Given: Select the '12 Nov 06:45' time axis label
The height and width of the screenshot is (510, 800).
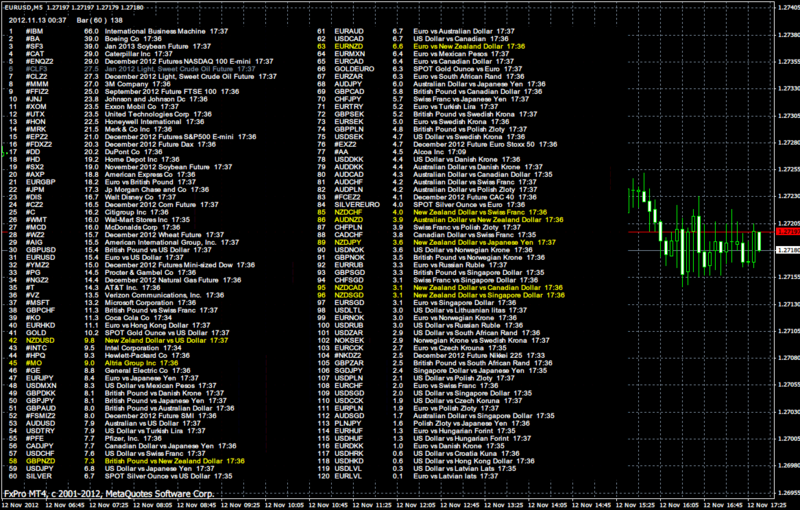Looking at the screenshot, I should [x=64, y=505].
